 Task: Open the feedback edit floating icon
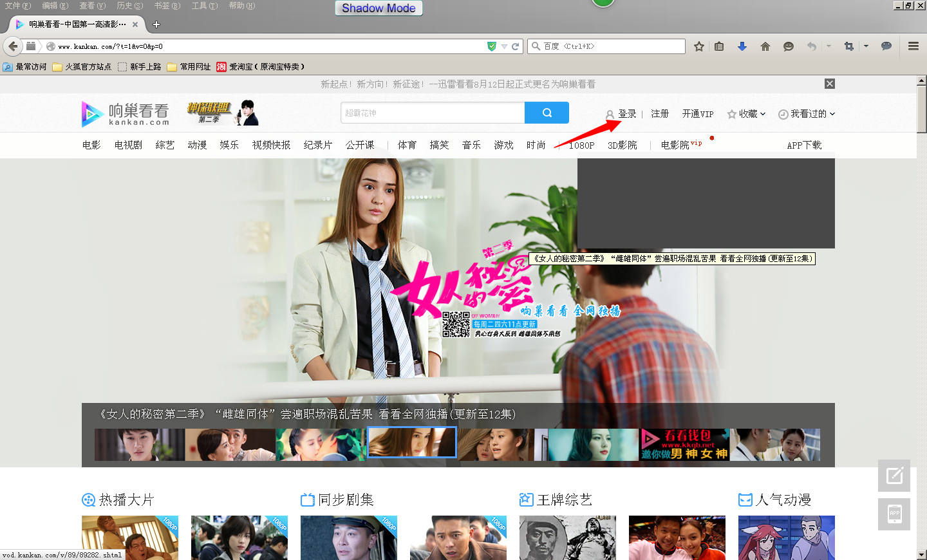894,476
